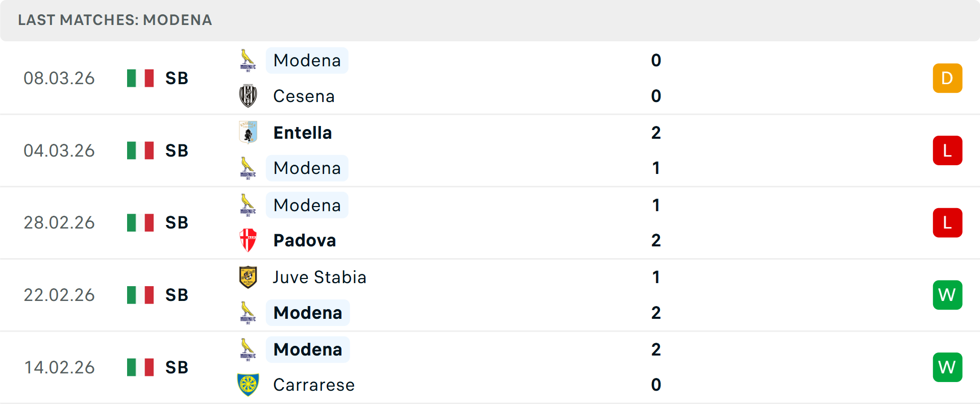Click Juve Stabia crest icon
Viewport: 980px width, 404px height.
pos(248,277)
